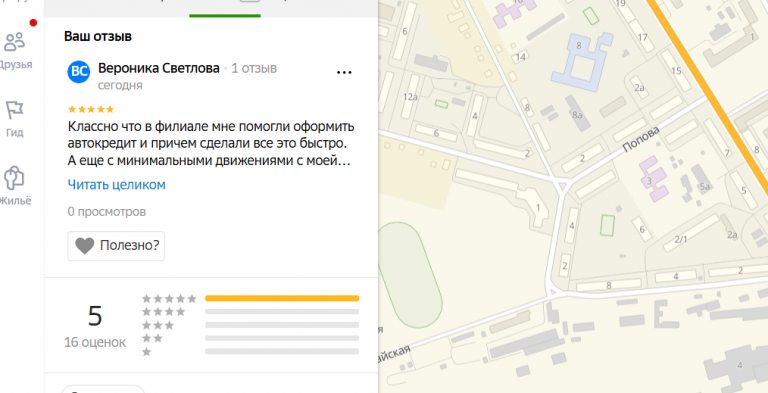
Task: Select purple building number 3 on map
Action: point(653,179)
